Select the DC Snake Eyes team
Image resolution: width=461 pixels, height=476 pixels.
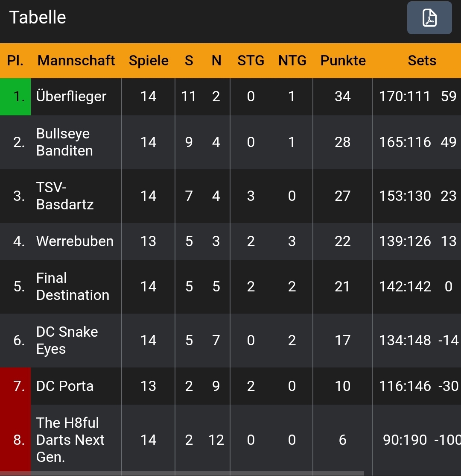tap(67, 341)
